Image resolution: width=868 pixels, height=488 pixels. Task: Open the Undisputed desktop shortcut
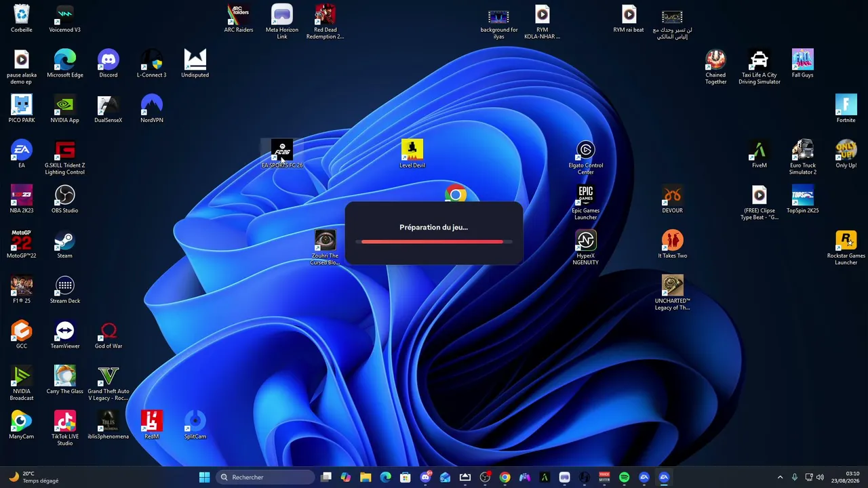pyautogui.click(x=195, y=64)
